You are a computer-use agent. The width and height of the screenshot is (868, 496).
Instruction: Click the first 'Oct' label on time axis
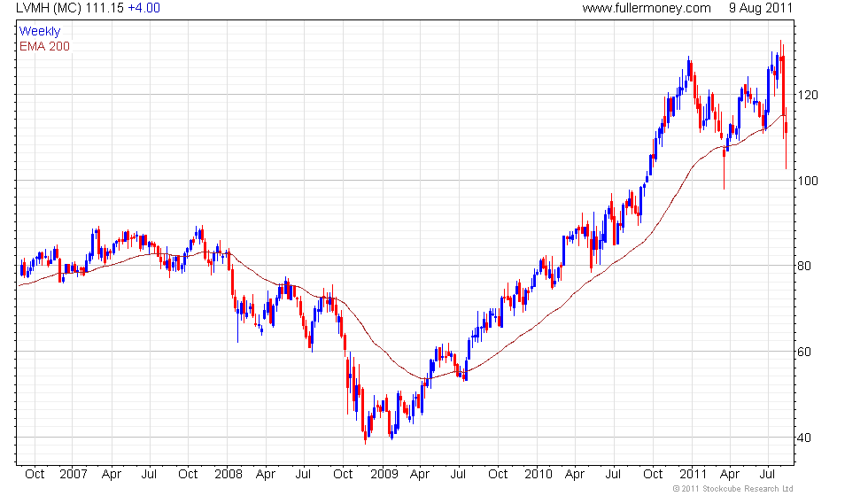[x=35, y=475]
